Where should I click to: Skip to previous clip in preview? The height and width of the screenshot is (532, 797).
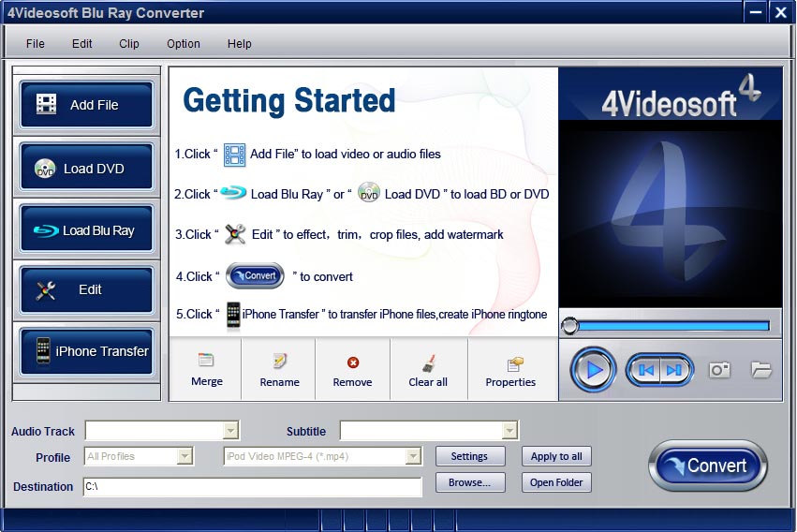(644, 370)
